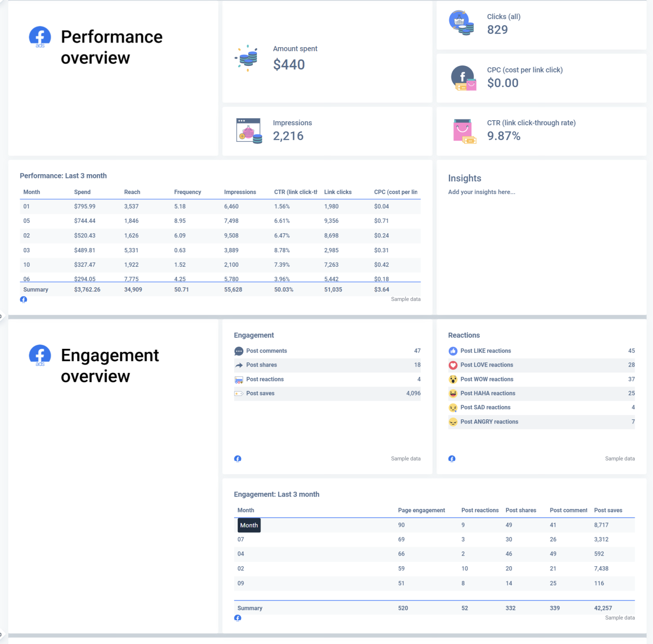This screenshot has width=653, height=644.
Task: Click the Add your insights here field
Action: [481, 192]
